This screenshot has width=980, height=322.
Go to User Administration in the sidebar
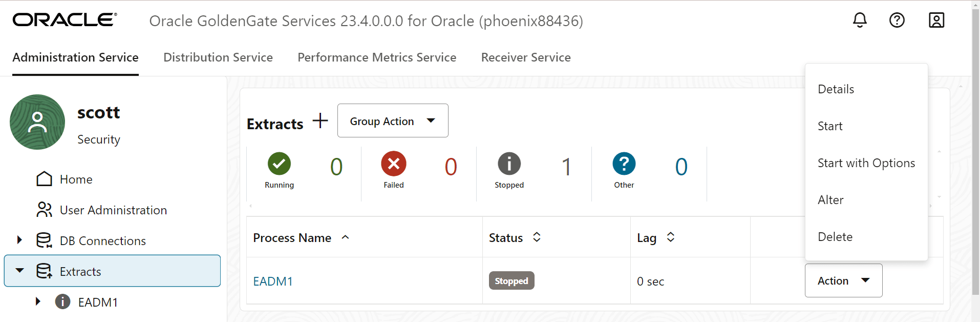(113, 210)
